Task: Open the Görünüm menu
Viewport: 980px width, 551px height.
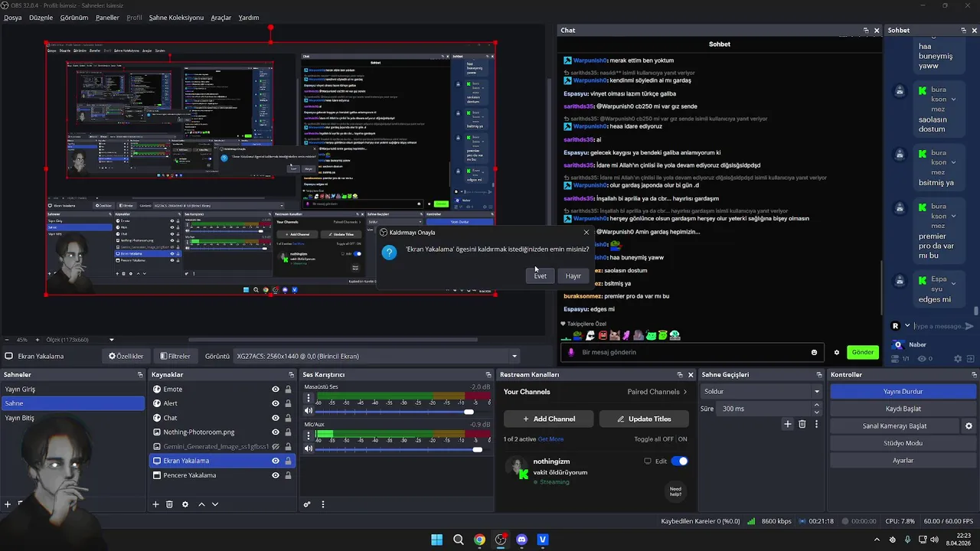Action: click(74, 18)
